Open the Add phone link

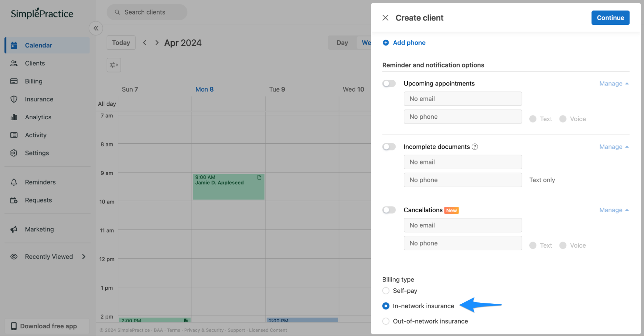(409, 42)
